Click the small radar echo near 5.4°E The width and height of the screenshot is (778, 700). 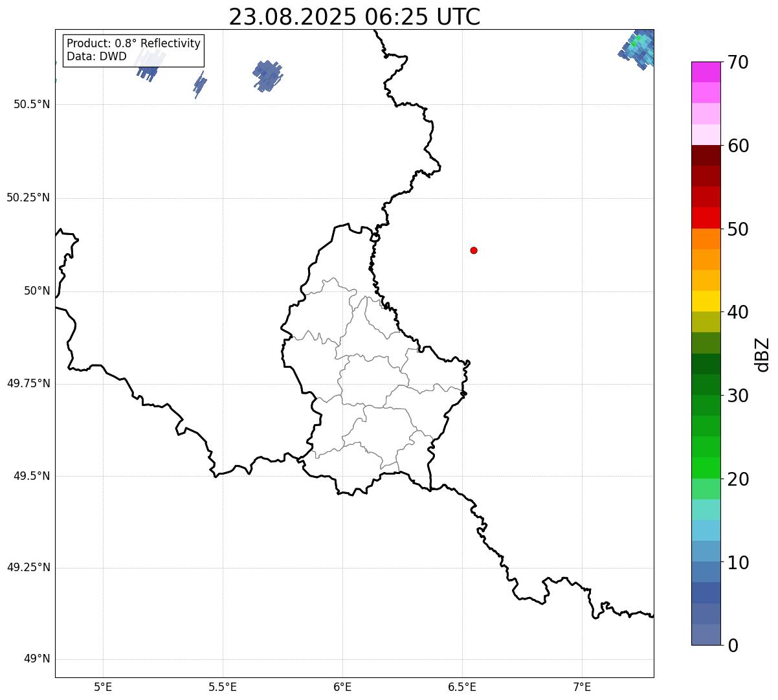click(x=200, y=84)
